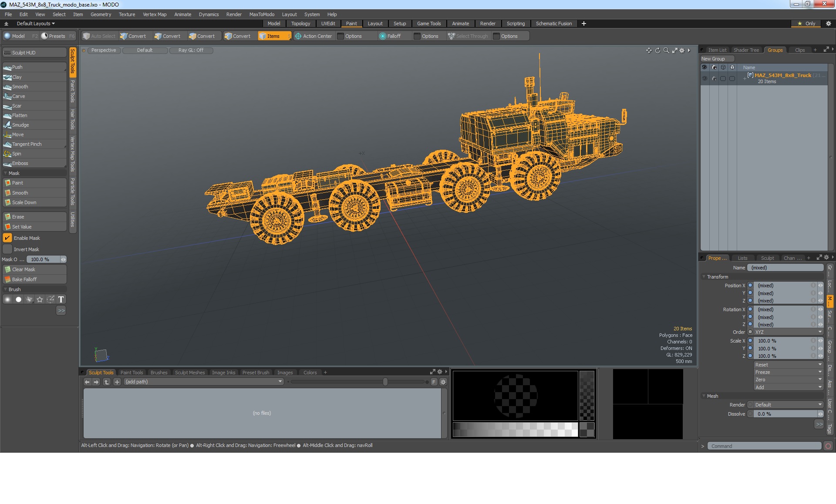Toggle Rotation X channel dot

coord(750,309)
